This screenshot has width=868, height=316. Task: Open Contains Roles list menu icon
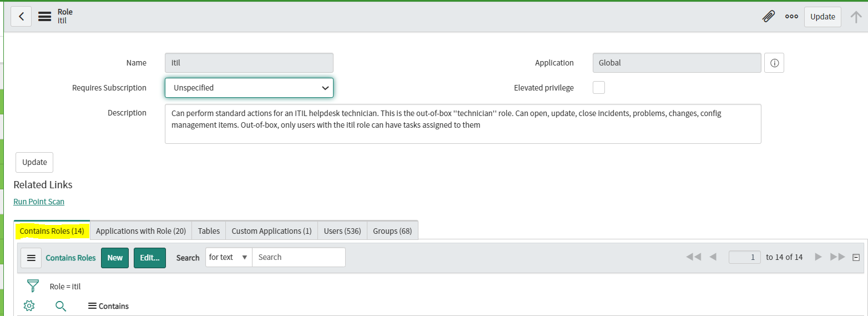pos(31,258)
